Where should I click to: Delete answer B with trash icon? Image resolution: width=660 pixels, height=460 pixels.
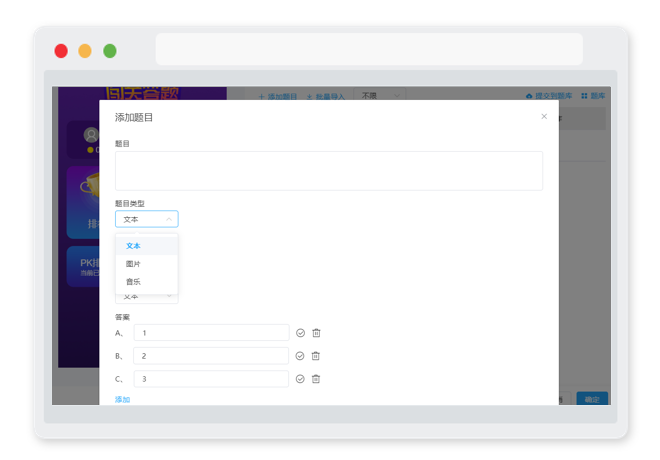[316, 356]
